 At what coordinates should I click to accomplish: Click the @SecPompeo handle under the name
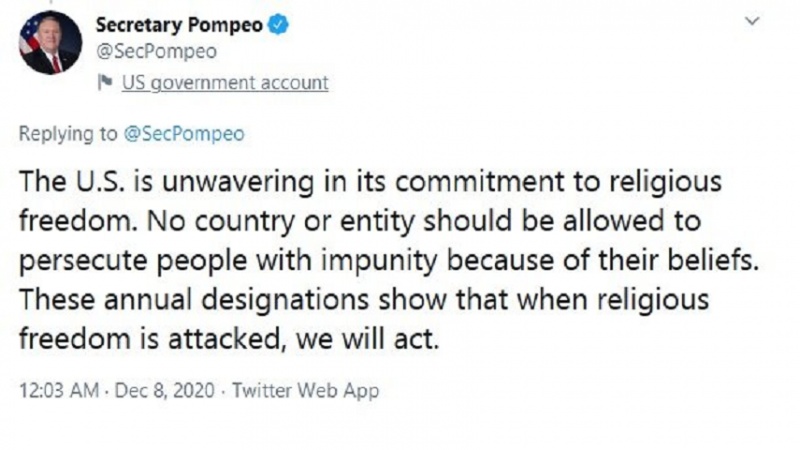[156, 52]
